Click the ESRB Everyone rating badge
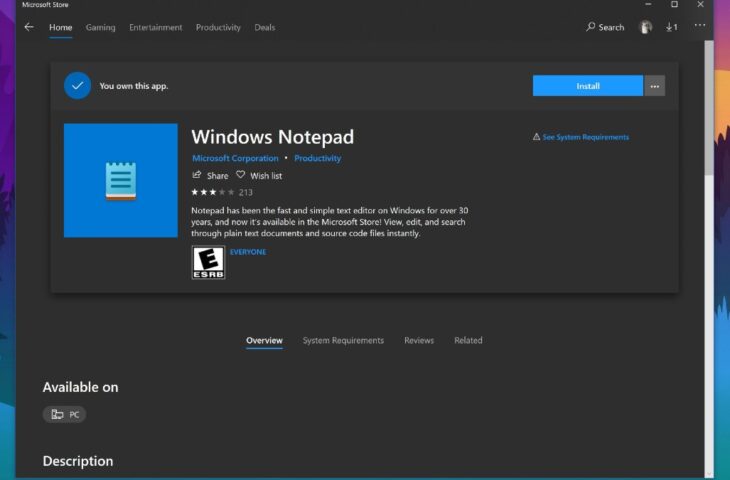This screenshot has width=730, height=480. coord(208,263)
